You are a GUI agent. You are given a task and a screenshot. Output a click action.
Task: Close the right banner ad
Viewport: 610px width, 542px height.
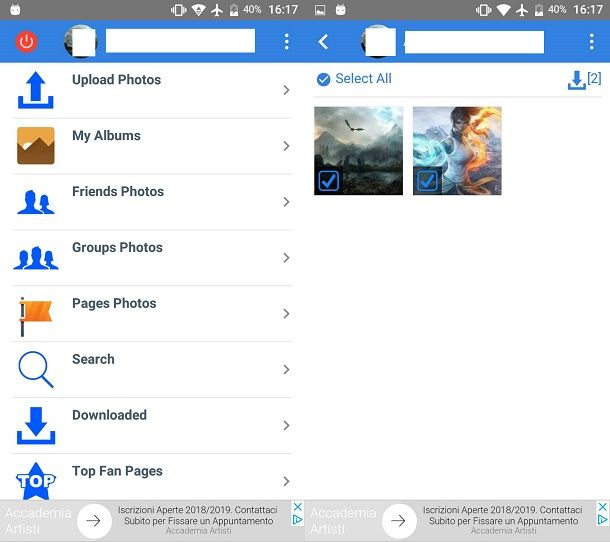[x=602, y=507]
